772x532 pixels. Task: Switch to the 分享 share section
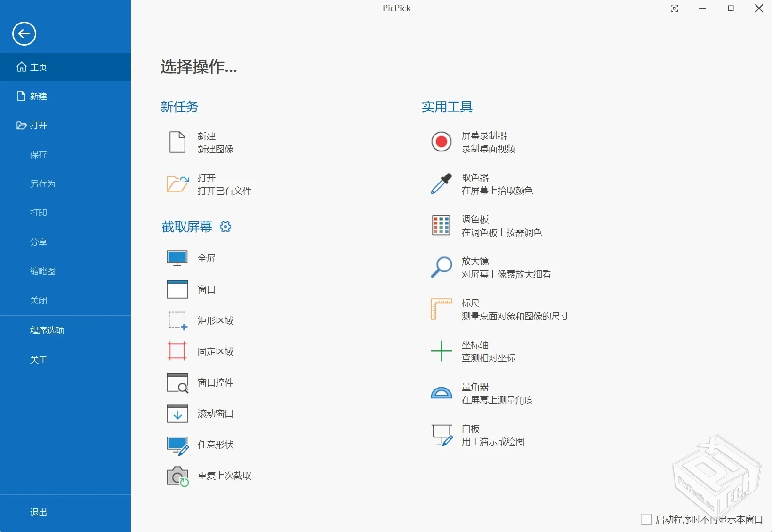tap(39, 242)
